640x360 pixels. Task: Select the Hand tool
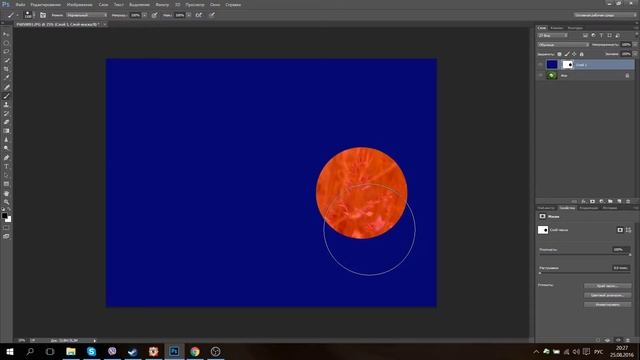click(x=6, y=193)
